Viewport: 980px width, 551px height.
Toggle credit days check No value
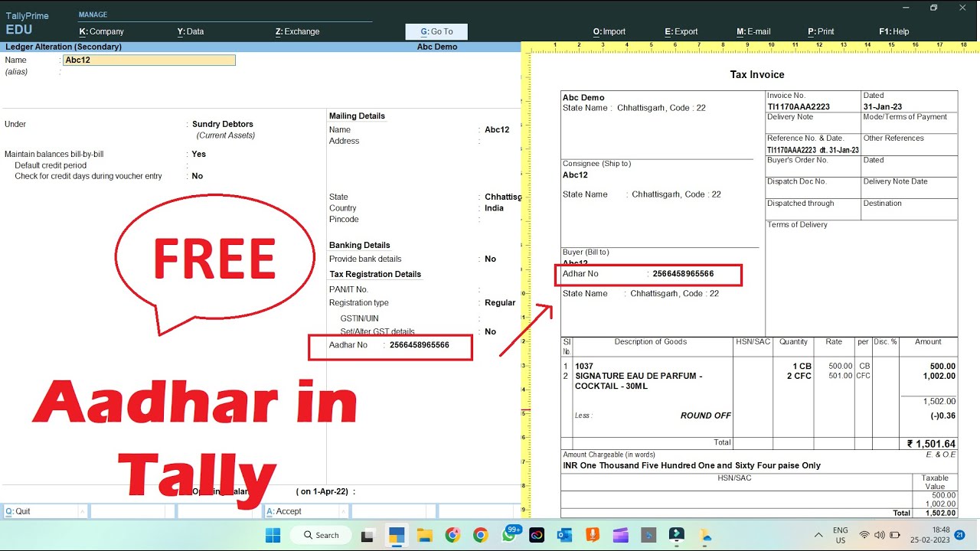tap(198, 176)
